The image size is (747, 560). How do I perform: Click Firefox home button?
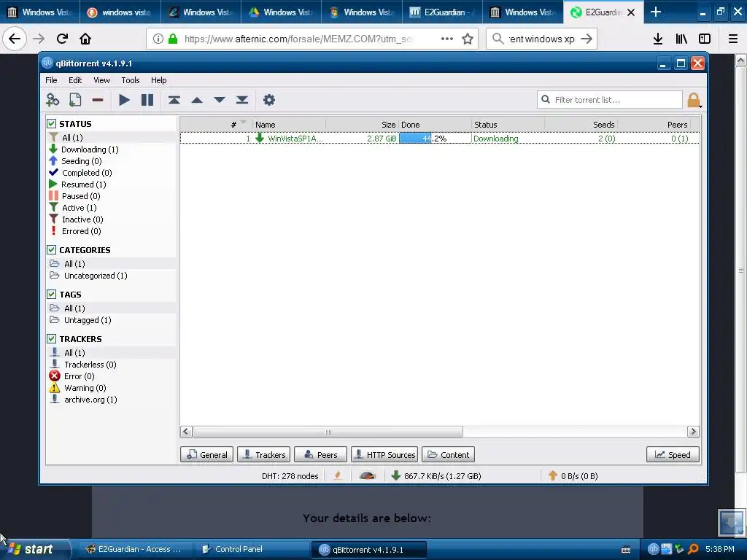coord(85,39)
